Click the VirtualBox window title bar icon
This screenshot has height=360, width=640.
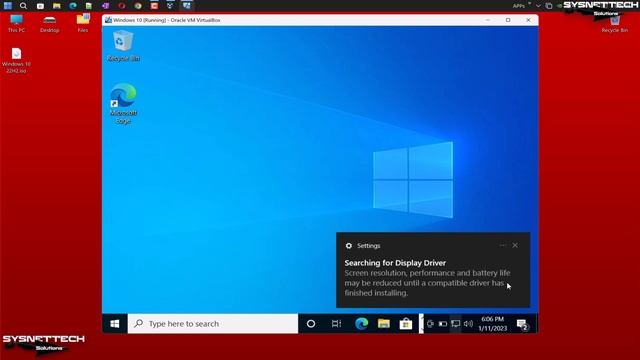pos(108,20)
